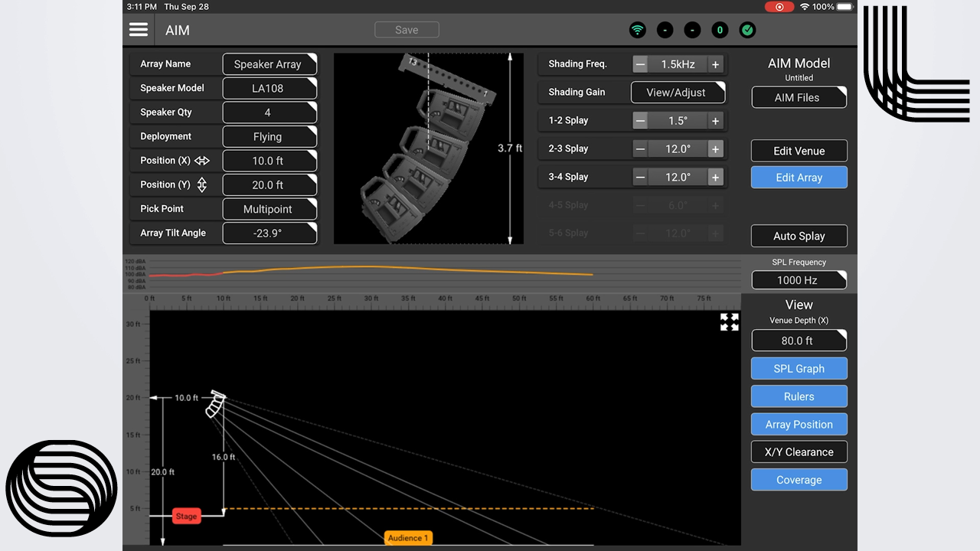This screenshot has width=980, height=551.
Task: Increase 2-3 Splay angle with plus
Action: point(715,149)
